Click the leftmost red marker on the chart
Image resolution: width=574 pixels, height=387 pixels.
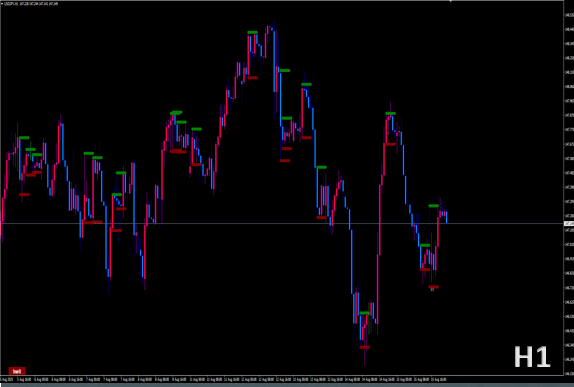[x=24, y=194]
